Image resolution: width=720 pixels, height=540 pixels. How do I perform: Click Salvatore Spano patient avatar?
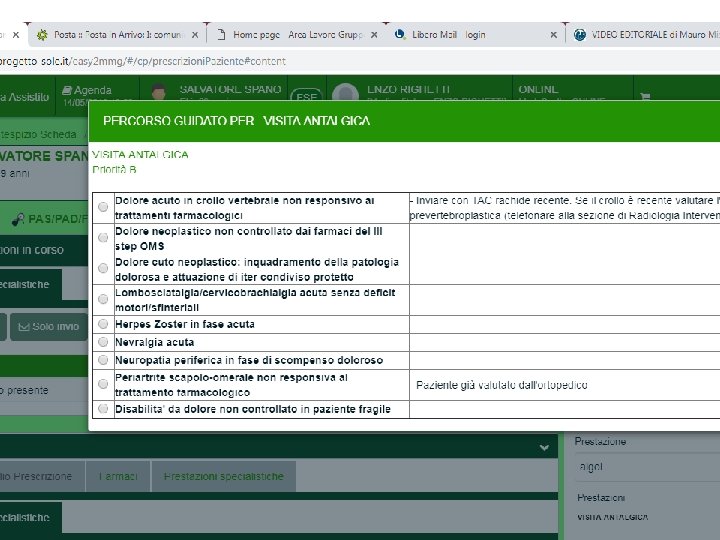(159, 92)
